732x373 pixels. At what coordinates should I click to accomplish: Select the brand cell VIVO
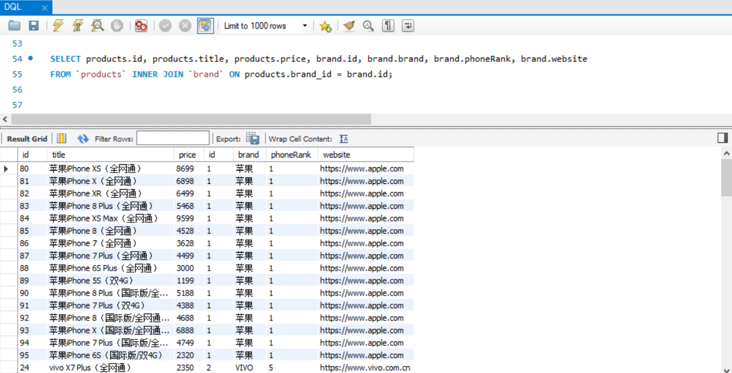(249, 368)
